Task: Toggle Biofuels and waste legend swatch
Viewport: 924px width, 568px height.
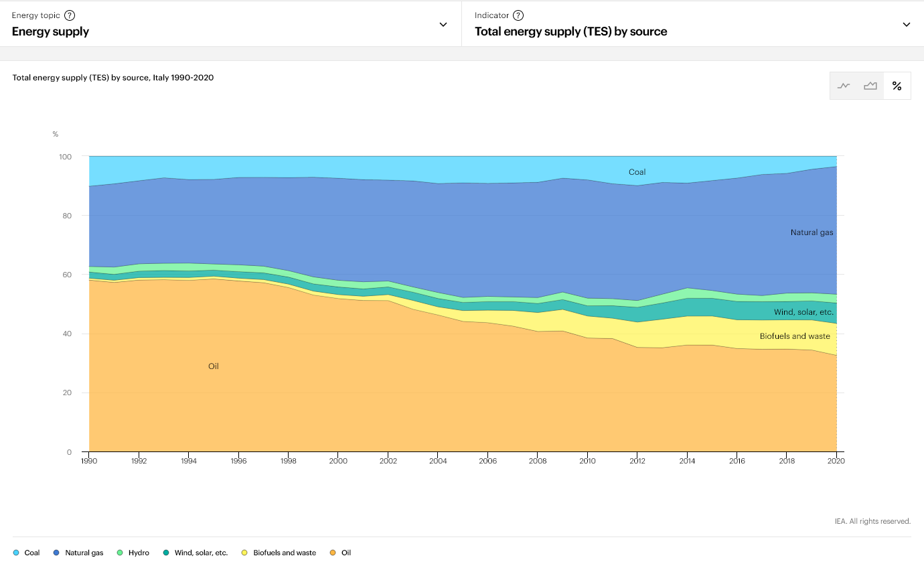Action: click(245, 553)
